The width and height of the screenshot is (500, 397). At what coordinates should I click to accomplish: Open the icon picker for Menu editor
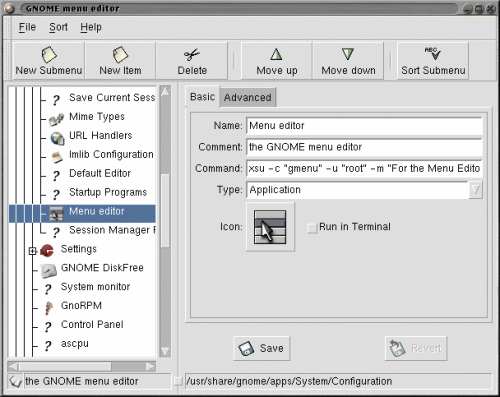click(270, 227)
